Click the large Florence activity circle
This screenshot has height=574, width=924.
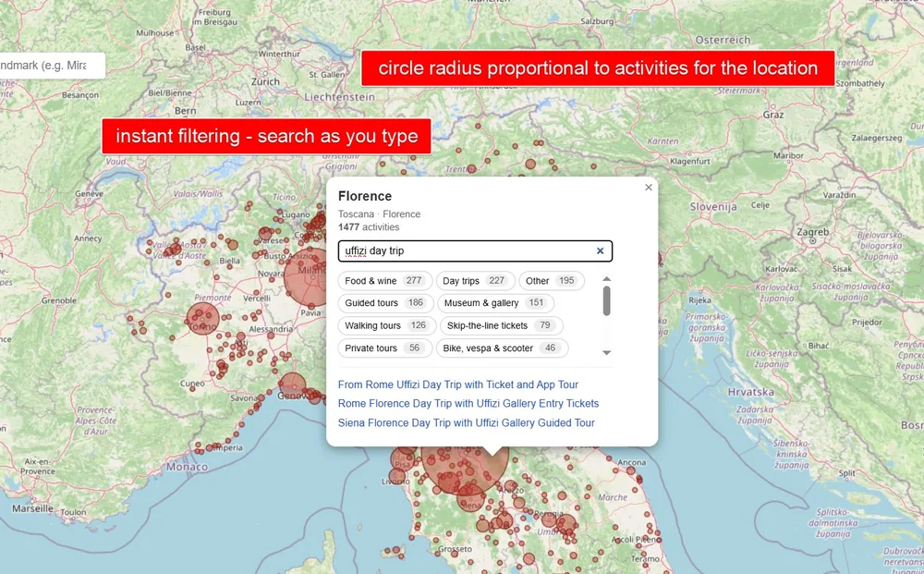pos(465,470)
